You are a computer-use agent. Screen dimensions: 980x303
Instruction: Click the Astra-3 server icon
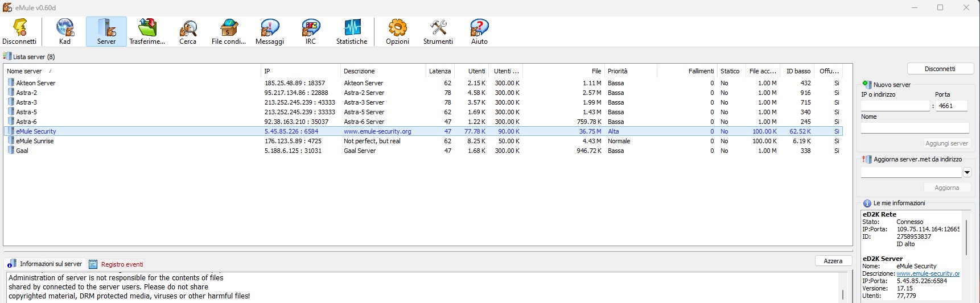11,102
